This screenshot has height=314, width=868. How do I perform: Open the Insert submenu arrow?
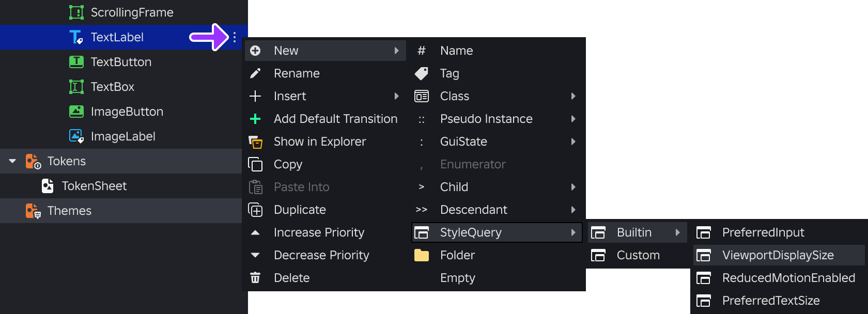pyautogui.click(x=396, y=96)
